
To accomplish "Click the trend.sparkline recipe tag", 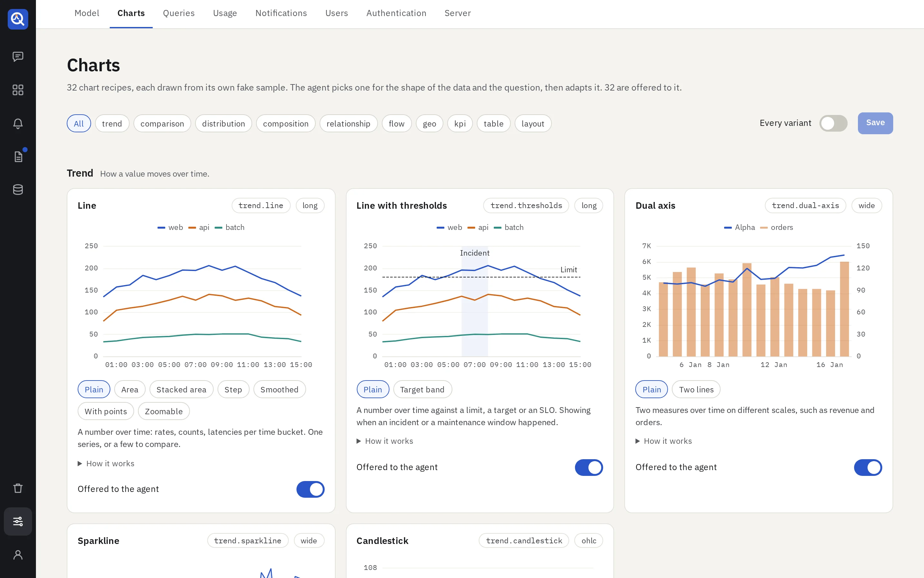I will click(247, 540).
